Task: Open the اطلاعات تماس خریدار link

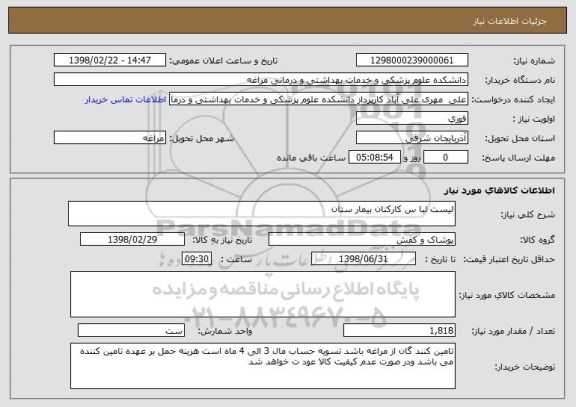Action: click(x=126, y=100)
